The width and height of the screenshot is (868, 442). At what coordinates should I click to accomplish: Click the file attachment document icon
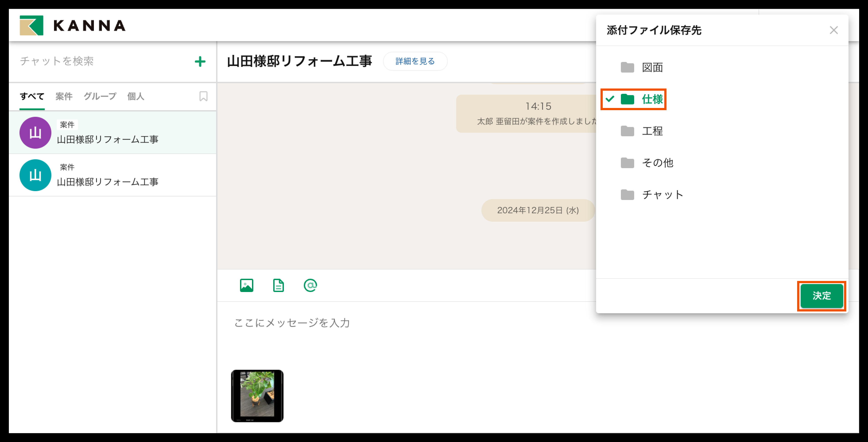278,285
